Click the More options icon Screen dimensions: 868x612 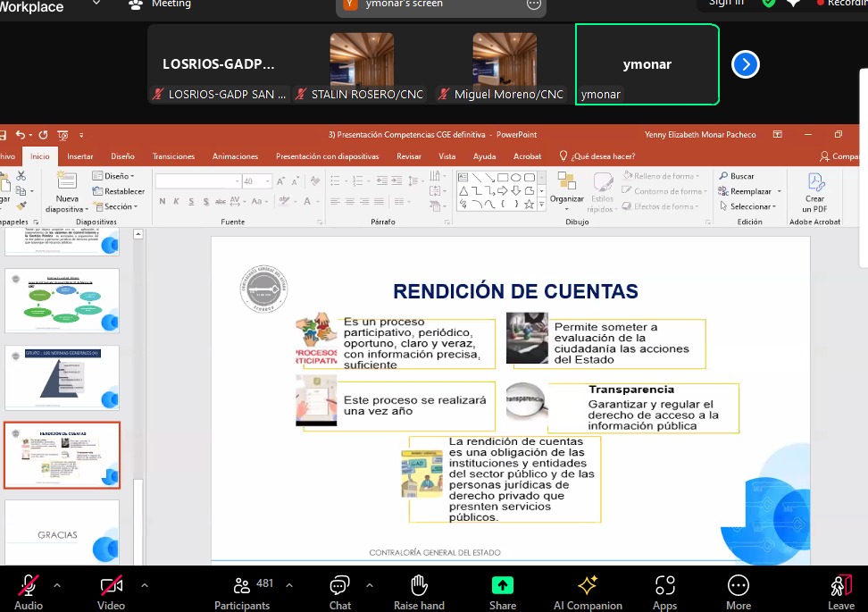point(738,586)
